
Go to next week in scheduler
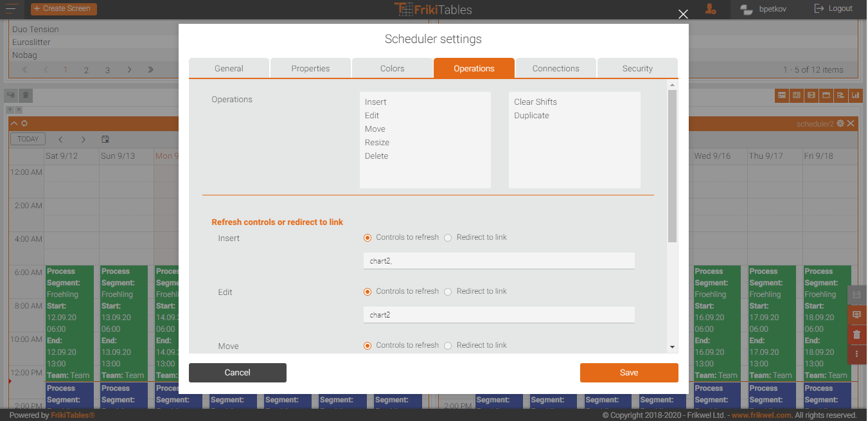pos(84,139)
